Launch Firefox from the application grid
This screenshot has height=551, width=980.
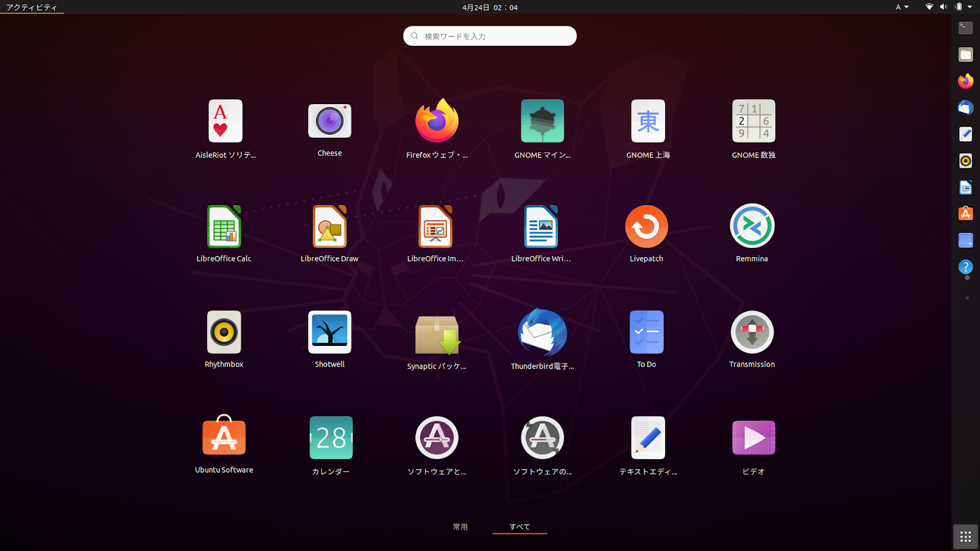pyautogui.click(x=437, y=121)
